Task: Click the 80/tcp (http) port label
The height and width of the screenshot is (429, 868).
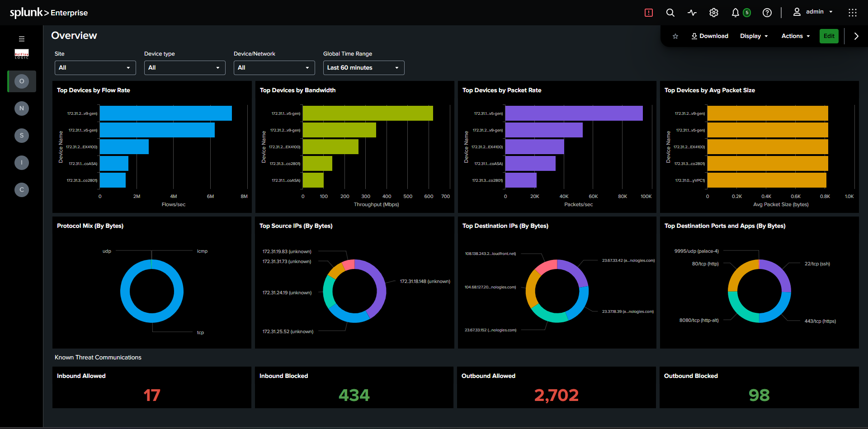Action: click(x=705, y=264)
